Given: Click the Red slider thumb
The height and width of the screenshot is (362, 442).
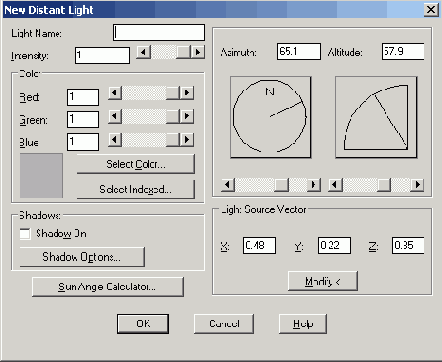Looking at the screenshot, I should click(x=173, y=93).
